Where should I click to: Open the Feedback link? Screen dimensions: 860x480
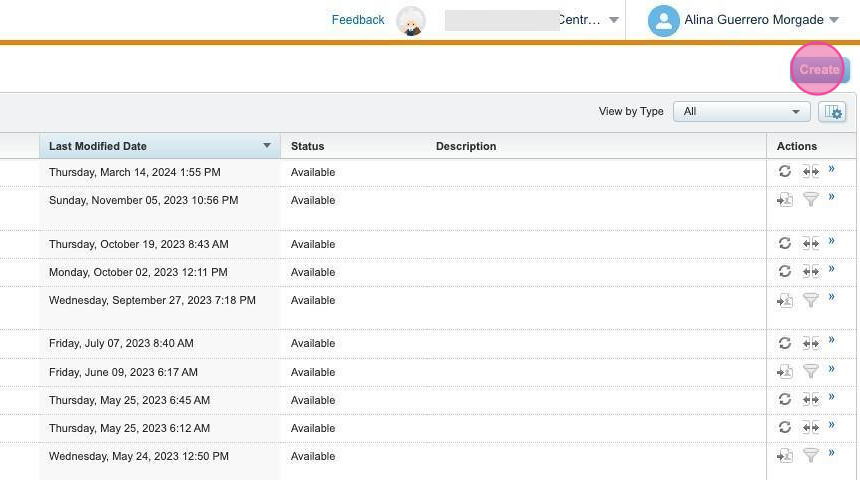point(358,20)
